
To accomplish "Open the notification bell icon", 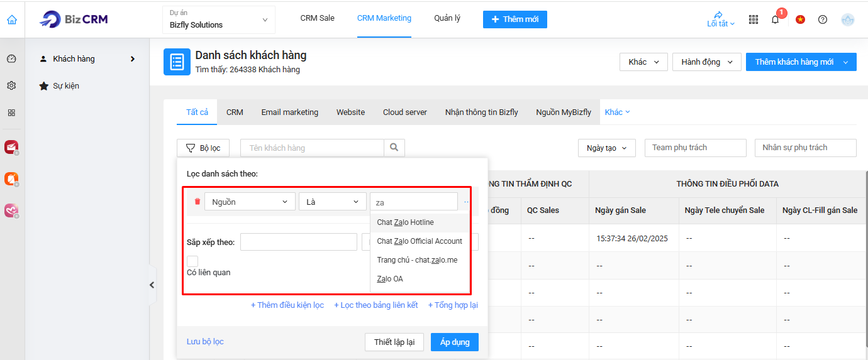I will click(775, 19).
